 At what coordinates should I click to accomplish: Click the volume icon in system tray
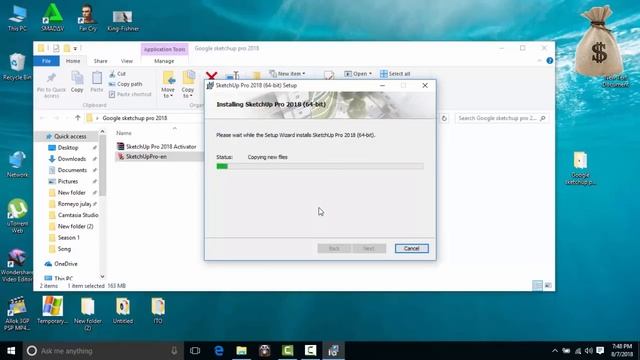click(x=589, y=351)
